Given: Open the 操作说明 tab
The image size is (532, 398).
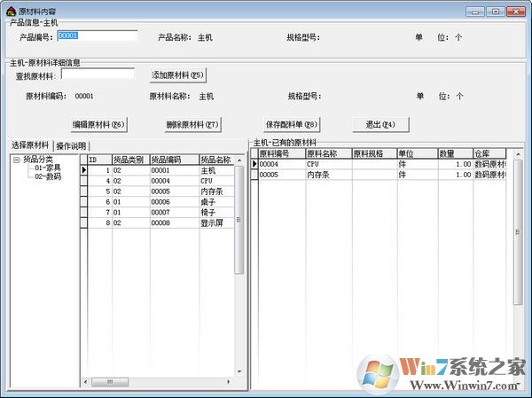Looking at the screenshot, I should (x=71, y=146).
